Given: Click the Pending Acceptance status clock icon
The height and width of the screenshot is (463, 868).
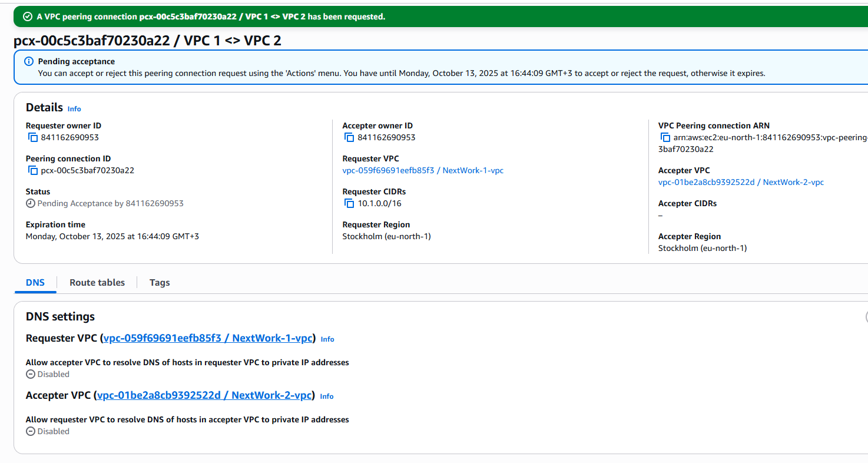Looking at the screenshot, I should 31,203.
